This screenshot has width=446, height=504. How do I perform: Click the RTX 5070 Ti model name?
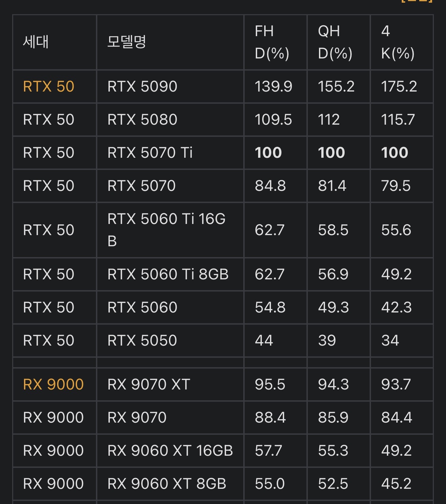[150, 153]
